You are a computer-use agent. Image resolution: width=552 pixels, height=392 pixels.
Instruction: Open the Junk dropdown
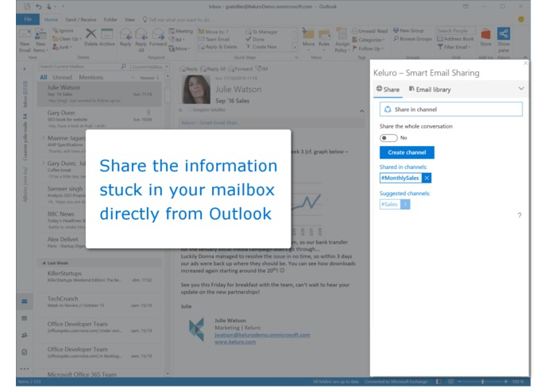click(63, 47)
